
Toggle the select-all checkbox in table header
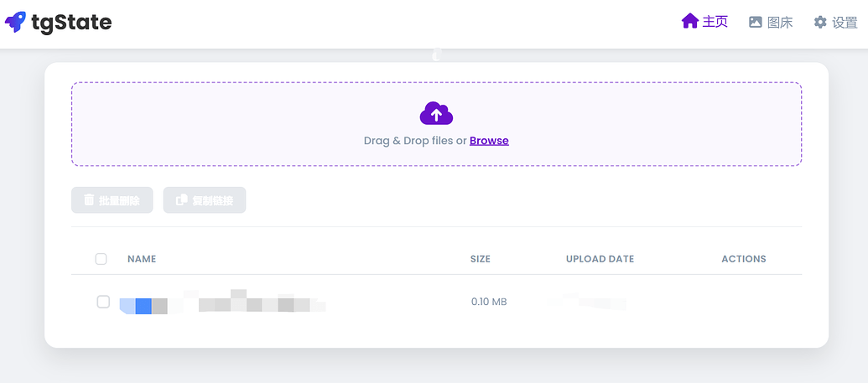pos(101,259)
